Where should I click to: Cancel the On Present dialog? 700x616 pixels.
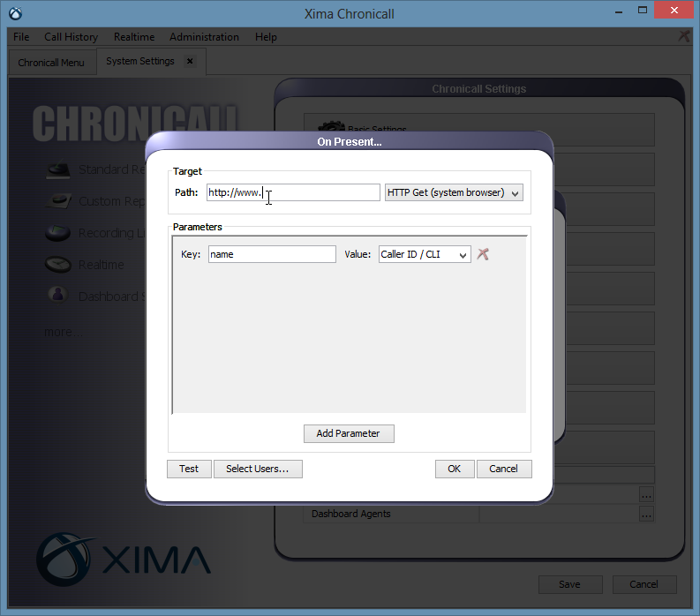(504, 469)
